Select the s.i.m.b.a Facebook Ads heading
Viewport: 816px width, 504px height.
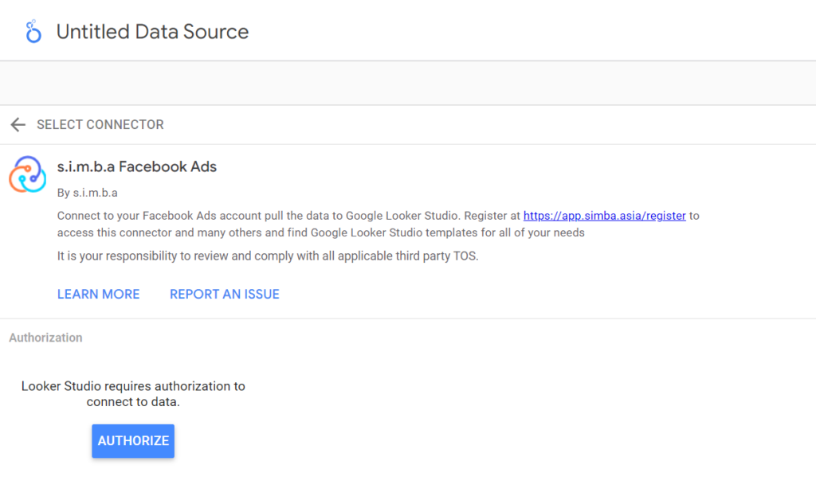coord(137,167)
